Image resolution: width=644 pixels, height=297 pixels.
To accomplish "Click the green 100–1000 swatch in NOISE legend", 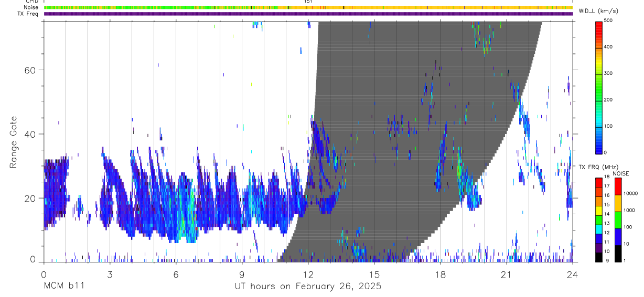I will 618,220.
